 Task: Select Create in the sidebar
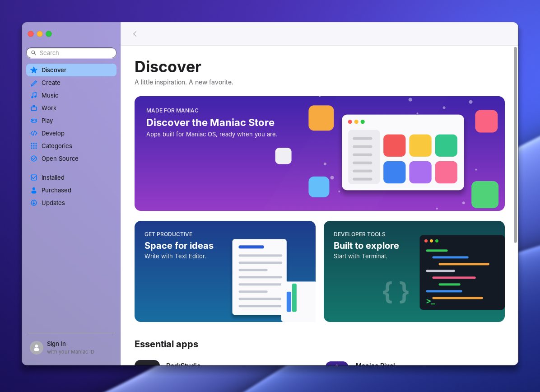point(51,83)
